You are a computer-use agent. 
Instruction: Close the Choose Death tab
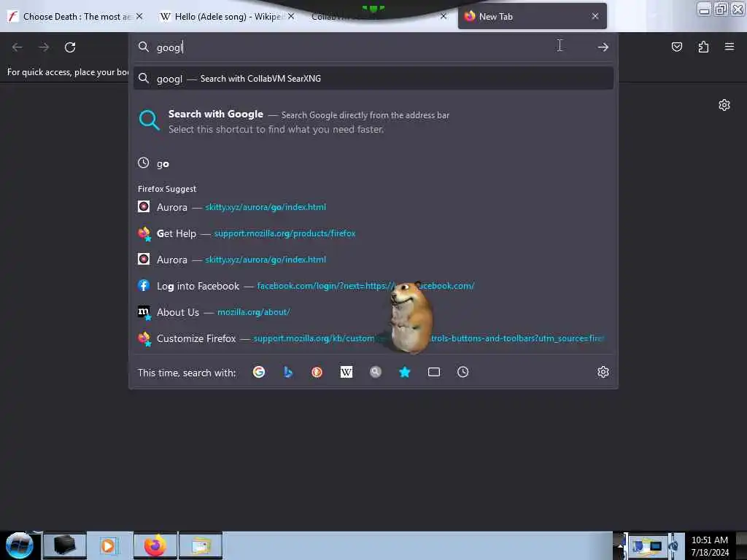point(139,16)
